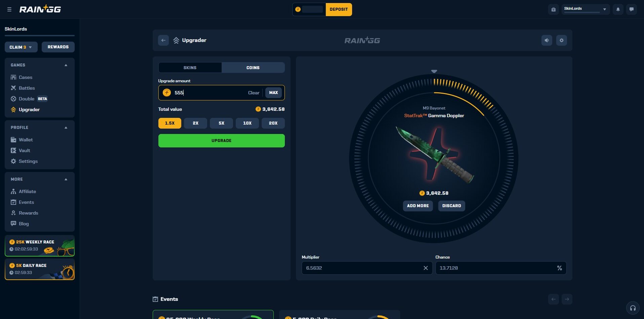Open Blog from sidebar

coord(20,224)
